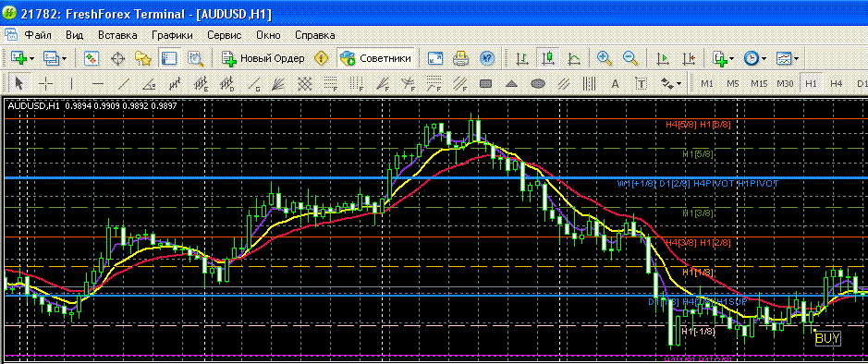This screenshot has height=364, width=868.
Task: Open MetaEditor yellow diamond icon
Action: 322,58
